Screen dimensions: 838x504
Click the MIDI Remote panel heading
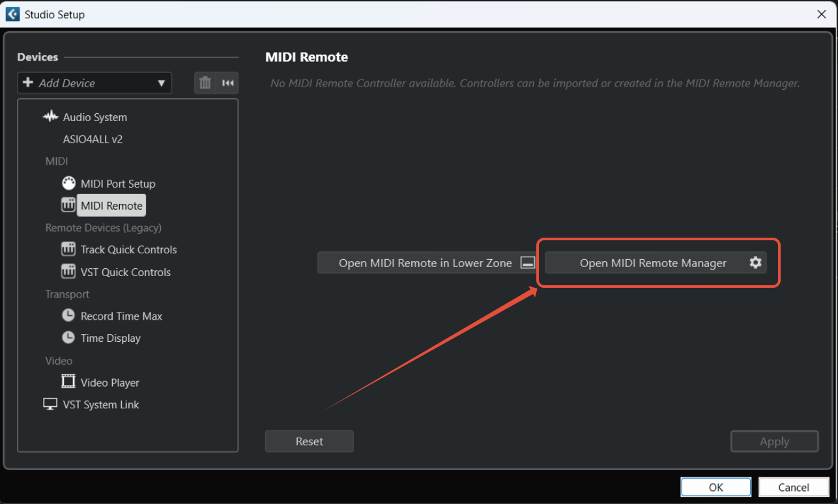307,57
